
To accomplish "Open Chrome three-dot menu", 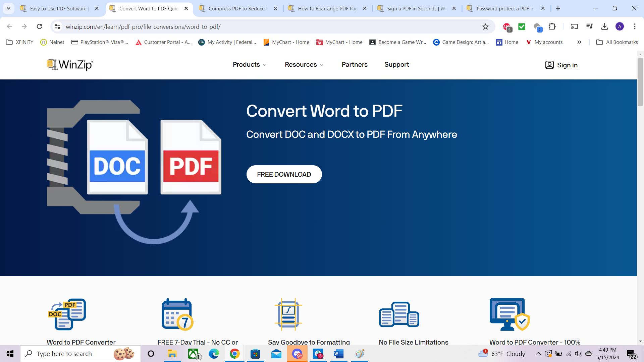I will pos(635,26).
